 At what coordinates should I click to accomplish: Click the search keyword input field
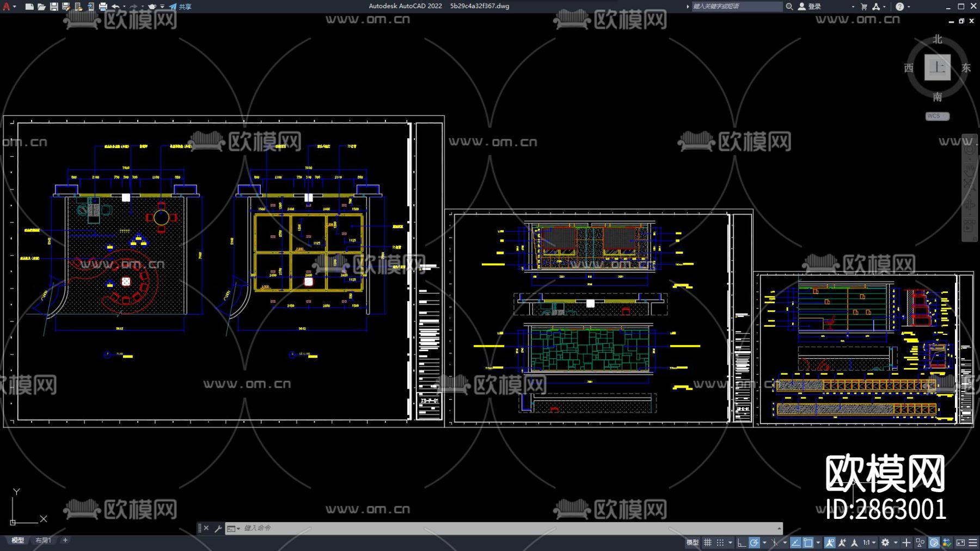[737, 7]
